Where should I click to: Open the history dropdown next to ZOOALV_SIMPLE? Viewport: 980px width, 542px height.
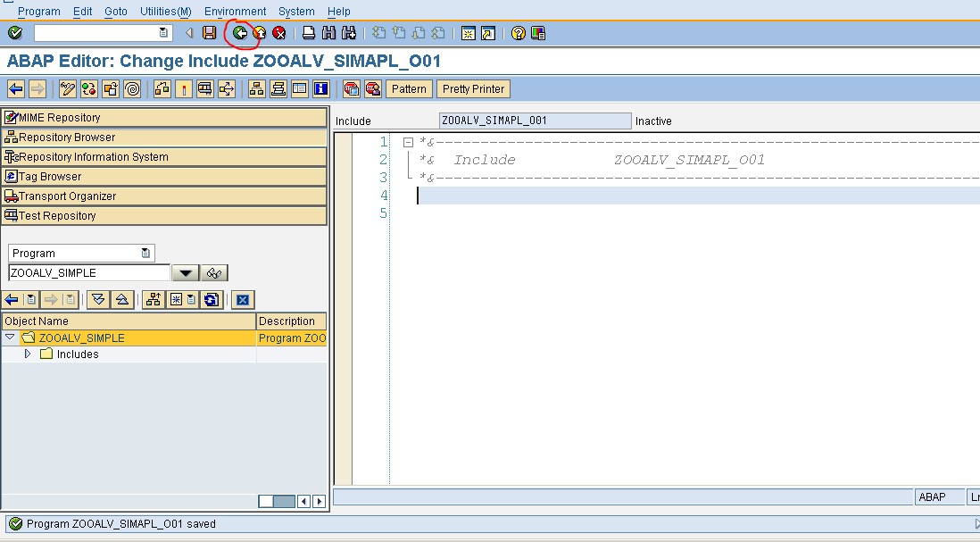point(184,272)
